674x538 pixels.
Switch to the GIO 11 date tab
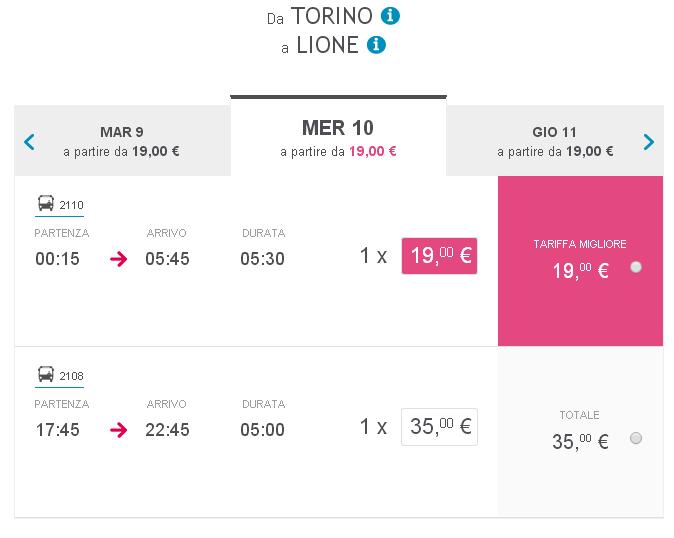tap(555, 141)
